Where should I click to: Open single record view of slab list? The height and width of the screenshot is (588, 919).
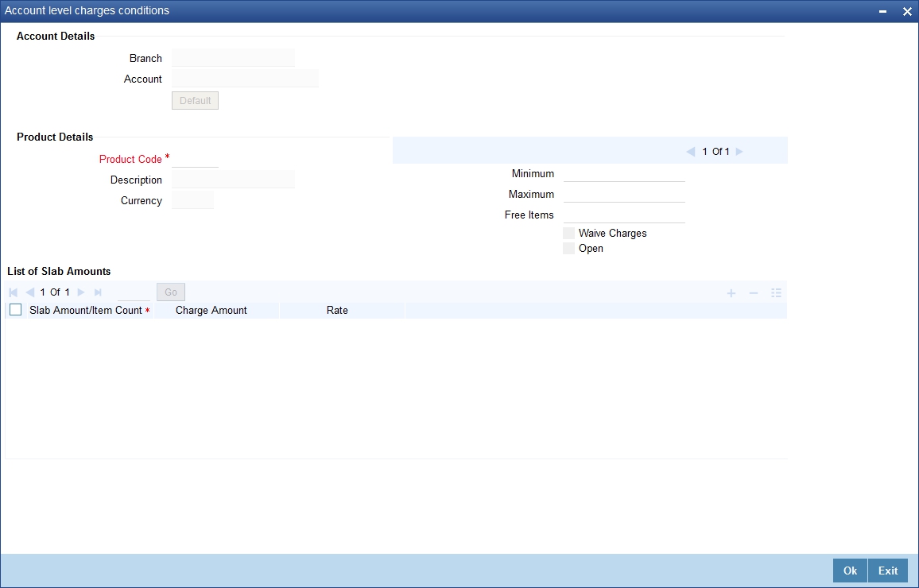(x=776, y=293)
